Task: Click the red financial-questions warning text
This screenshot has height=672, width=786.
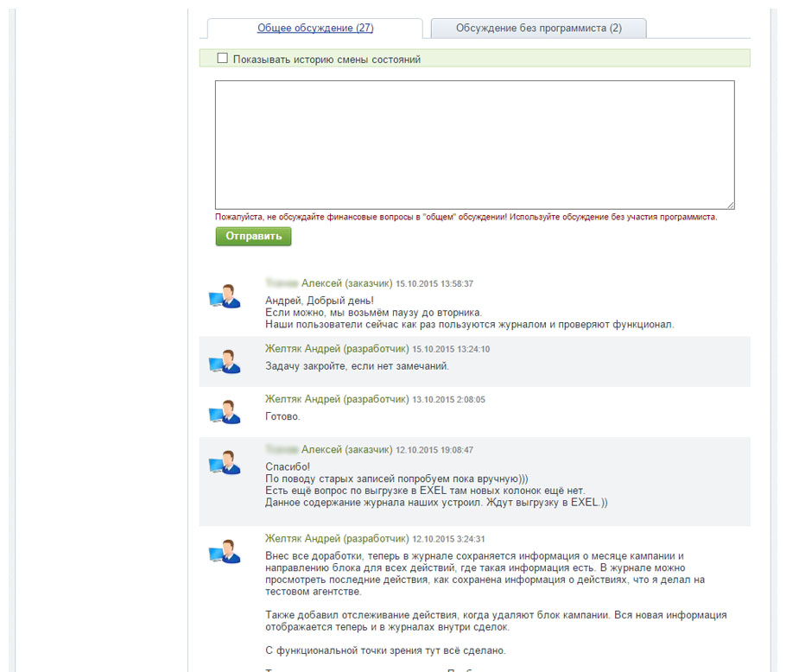Action: [x=466, y=218]
